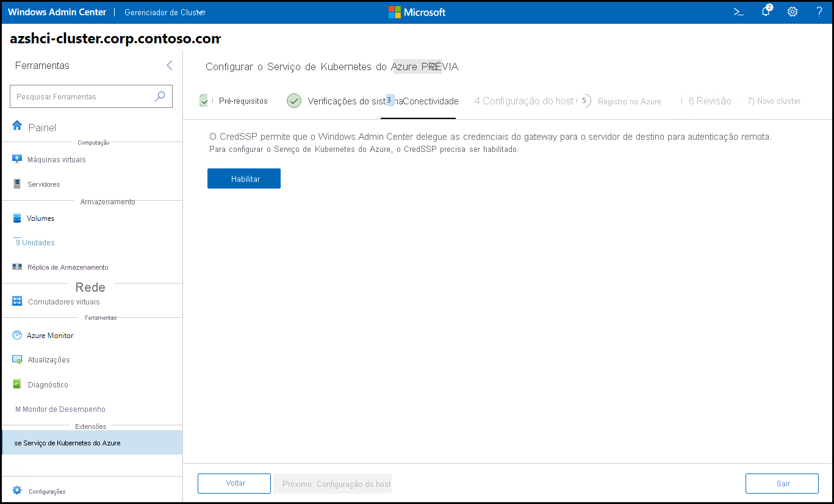Open the Gerenciador de Cluster dropdown
834x504 pixels.
tap(165, 12)
